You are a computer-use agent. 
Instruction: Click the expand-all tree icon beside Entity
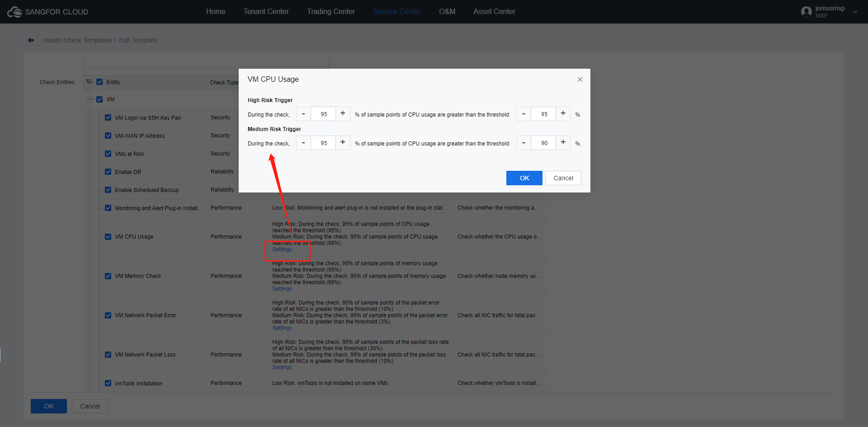point(90,82)
